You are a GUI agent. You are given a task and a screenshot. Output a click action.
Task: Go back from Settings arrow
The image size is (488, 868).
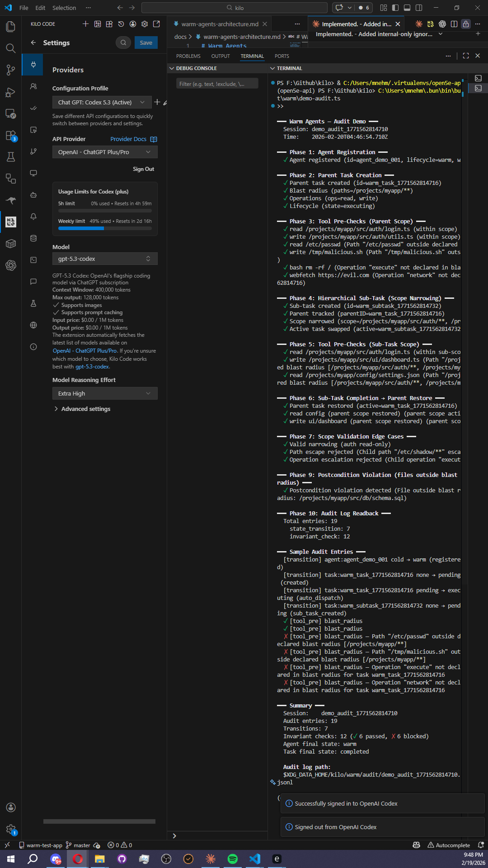33,42
